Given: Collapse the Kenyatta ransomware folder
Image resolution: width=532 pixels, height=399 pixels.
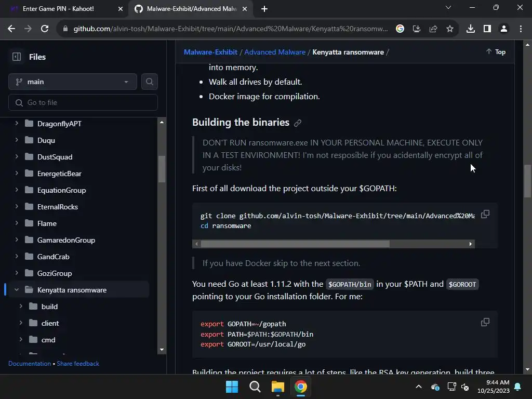Looking at the screenshot, I should click(x=16, y=290).
